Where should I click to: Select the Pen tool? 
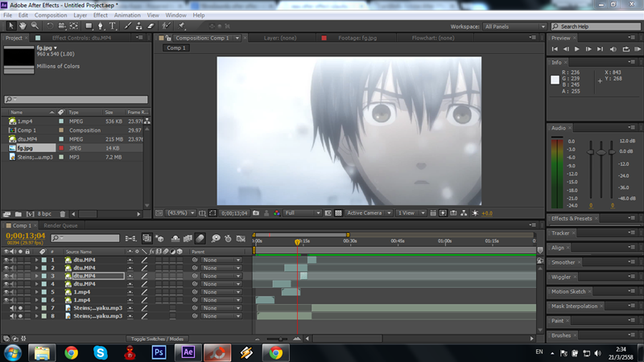(x=100, y=26)
